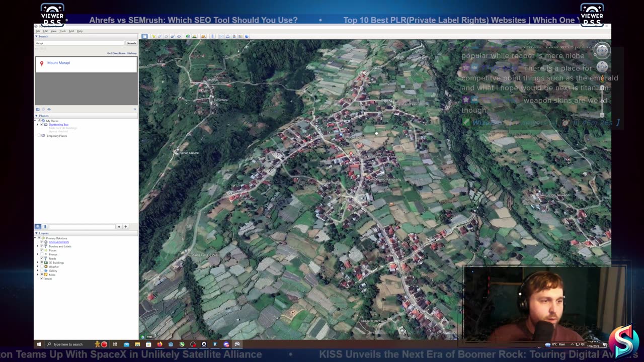Enable the Photos layer checkbox
This screenshot has height=362, width=644.
click(x=42, y=254)
